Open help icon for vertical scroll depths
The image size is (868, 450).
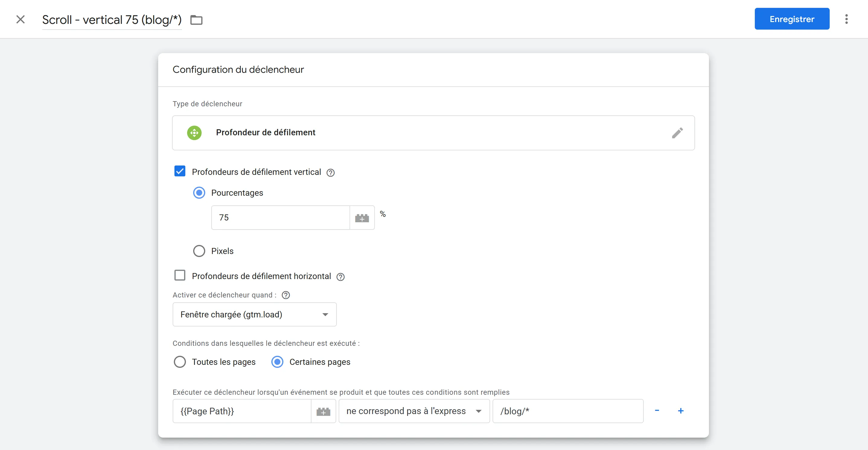pos(330,172)
